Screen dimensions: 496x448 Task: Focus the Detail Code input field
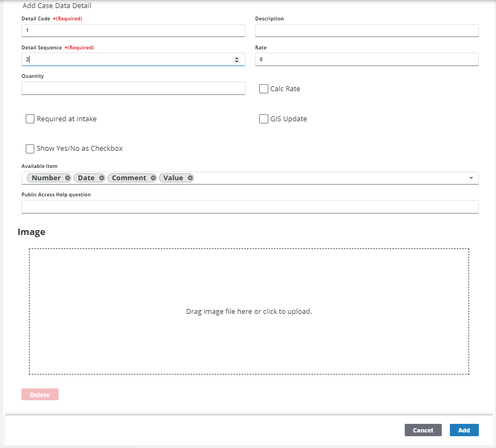pyautogui.click(x=133, y=31)
